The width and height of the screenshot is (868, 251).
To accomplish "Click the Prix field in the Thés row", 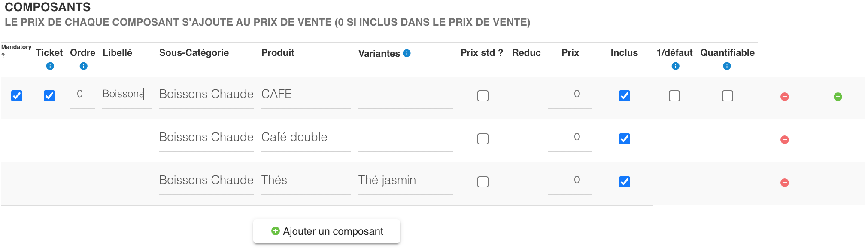I will (x=570, y=180).
